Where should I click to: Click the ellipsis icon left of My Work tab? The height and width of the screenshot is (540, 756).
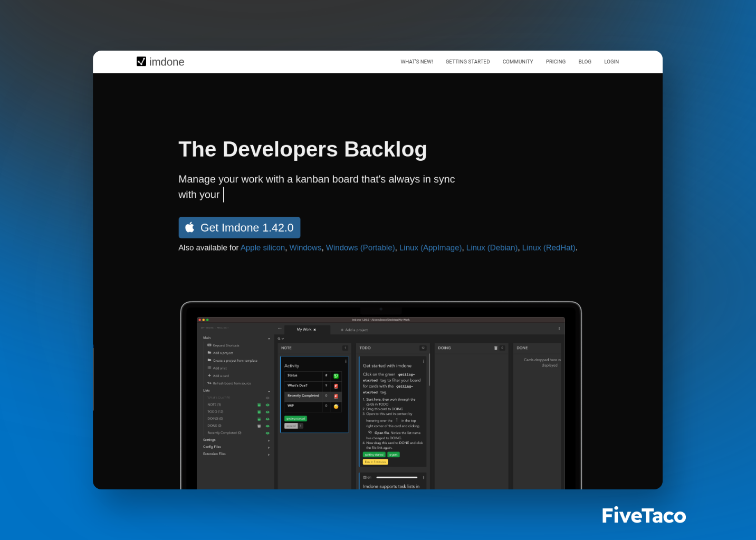point(280,329)
